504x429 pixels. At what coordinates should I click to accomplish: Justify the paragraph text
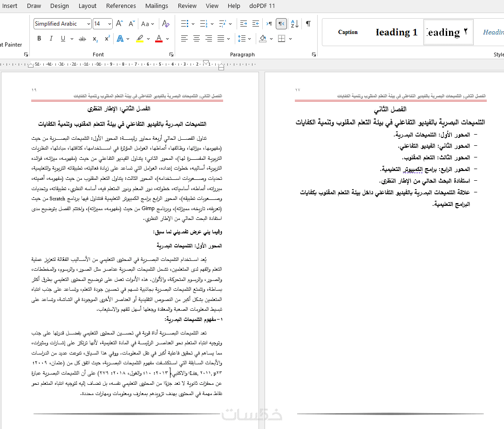click(221, 39)
